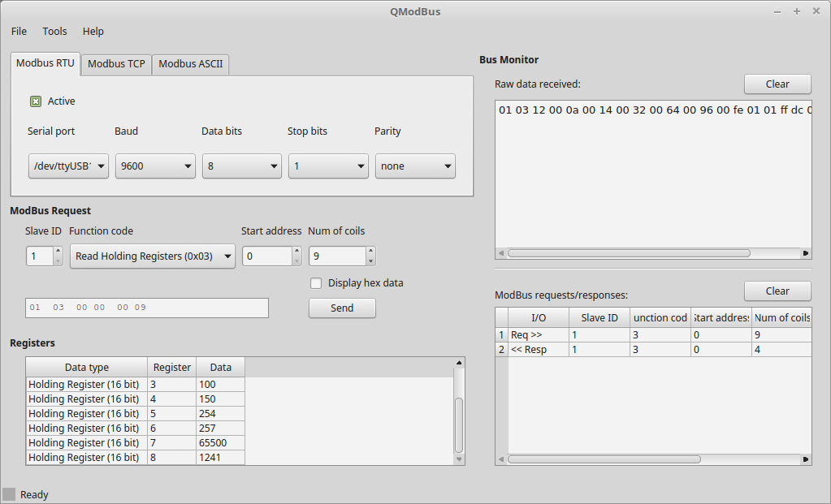Viewport: 831px width, 504px height.
Task: Open the Tools menu
Action: 54,31
